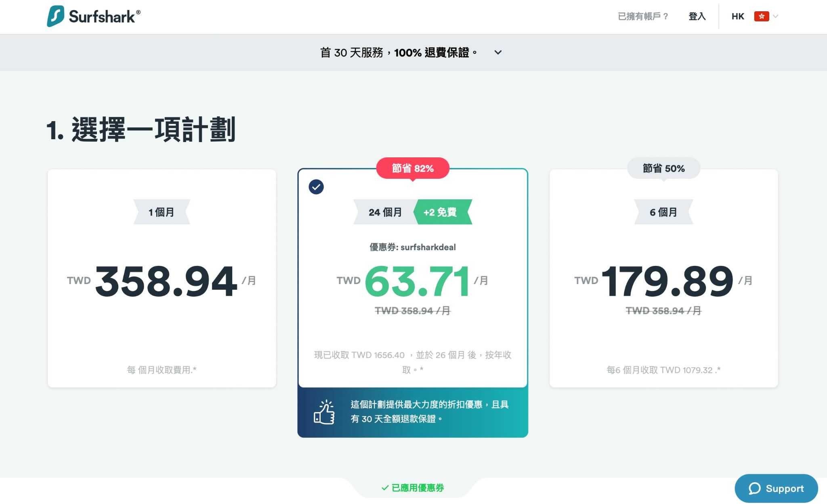Click the 節省 50% badge
This screenshot has width=827, height=504.
pos(663,168)
